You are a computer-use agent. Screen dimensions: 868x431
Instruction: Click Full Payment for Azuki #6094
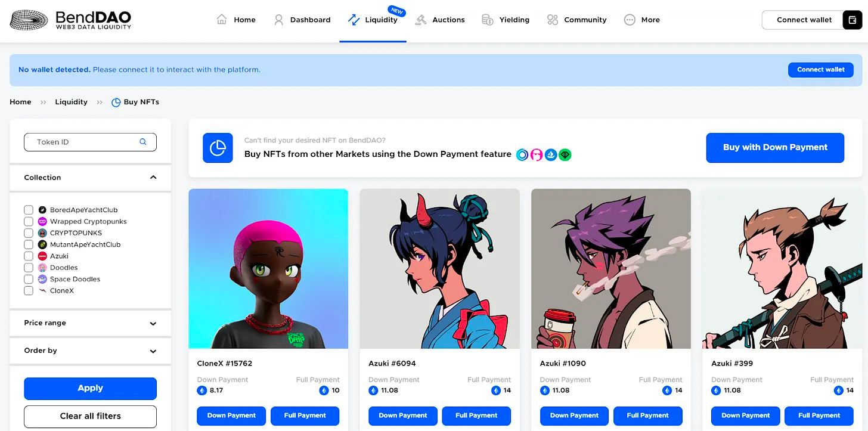pos(476,416)
